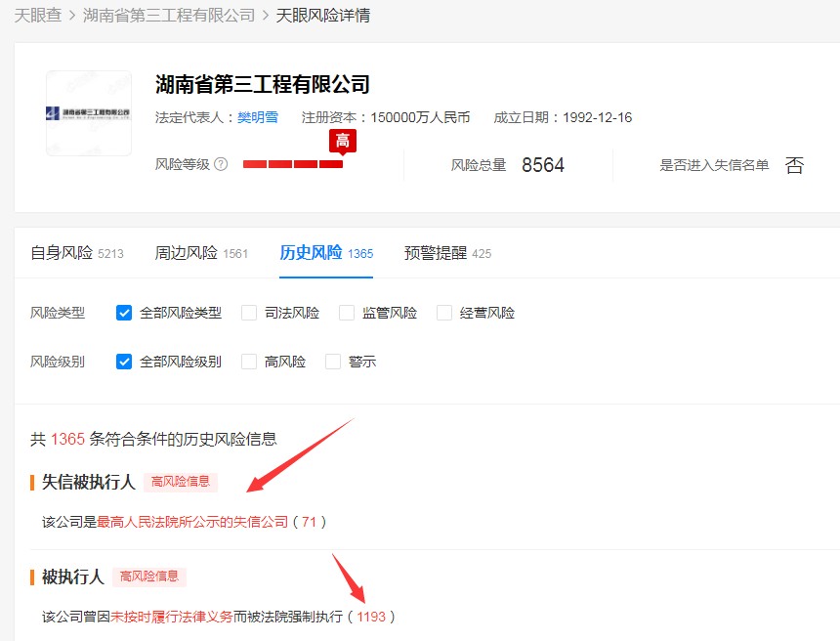This screenshot has width=840, height=641.
Task: Open legal representative 樊明雪 link
Action: (258, 117)
